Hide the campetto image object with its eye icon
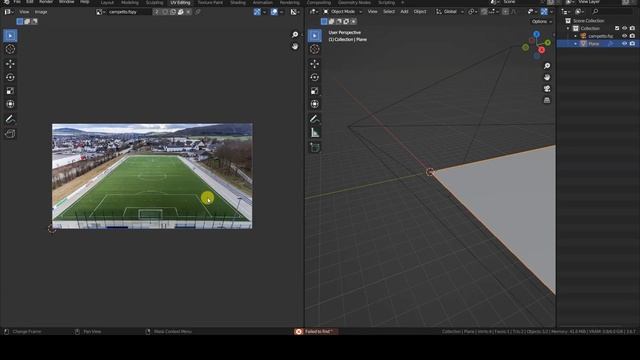This screenshot has height=360, width=640. point(624,36)
